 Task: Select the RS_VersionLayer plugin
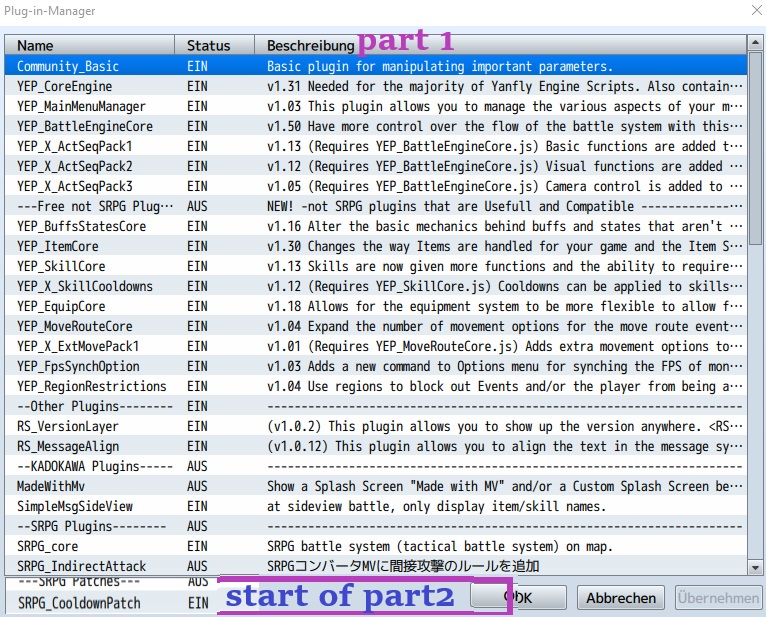coord(376,426)
